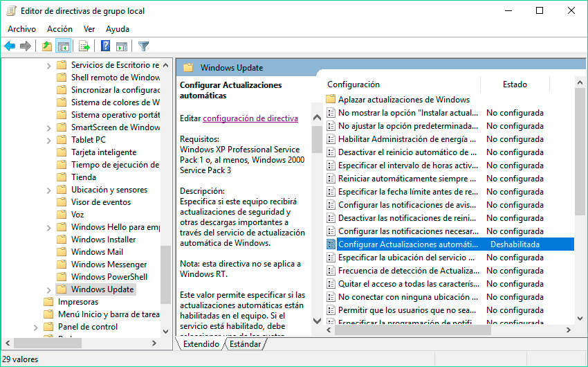Click policy icon beside No conectar con ninguna ubicación
The height and width of the screenshot is (367, 588).
pyautogui.click(x=331, y=297)
